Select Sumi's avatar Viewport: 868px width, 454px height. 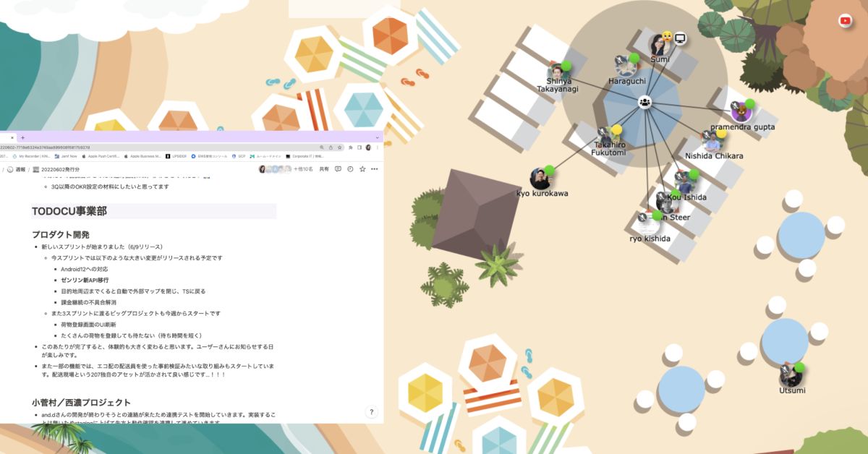658,43
